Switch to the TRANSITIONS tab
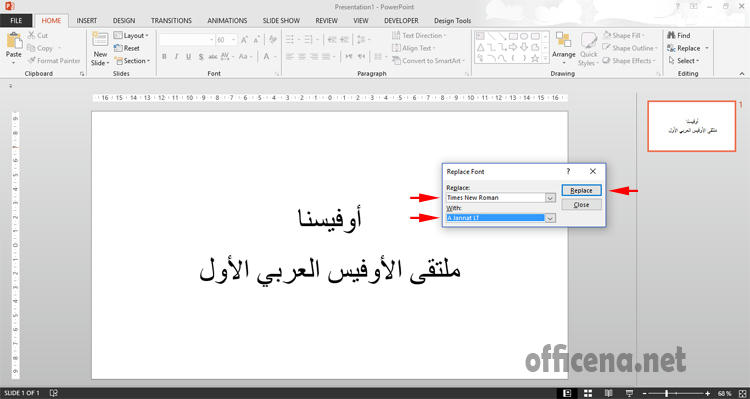The image size is (750, 399). (x=171, y=21)
